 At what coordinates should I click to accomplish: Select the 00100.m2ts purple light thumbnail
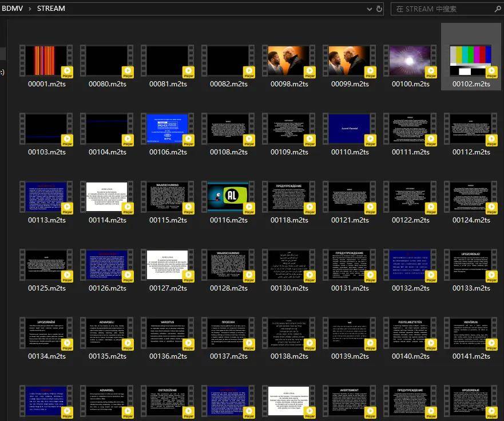[x=410, y=61]
